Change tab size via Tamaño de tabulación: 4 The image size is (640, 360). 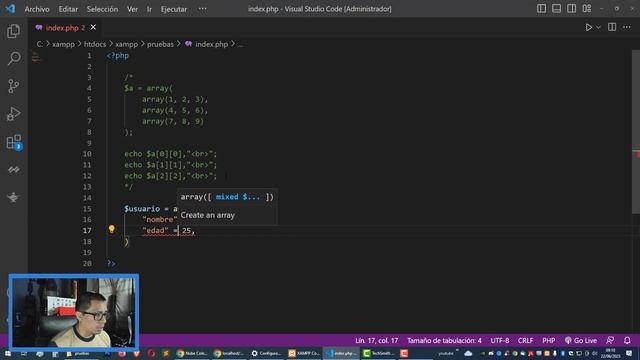[444, 340]
